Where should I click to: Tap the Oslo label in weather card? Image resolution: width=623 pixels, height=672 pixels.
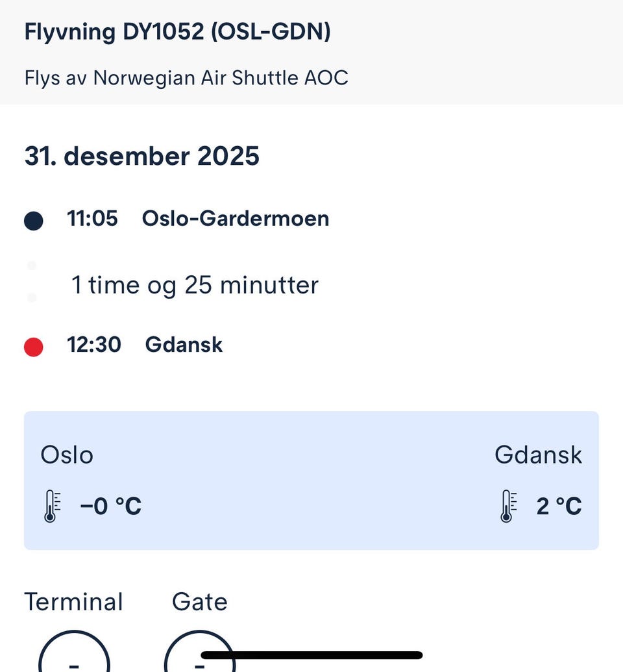pyautogui.click(x=67, y=454)
